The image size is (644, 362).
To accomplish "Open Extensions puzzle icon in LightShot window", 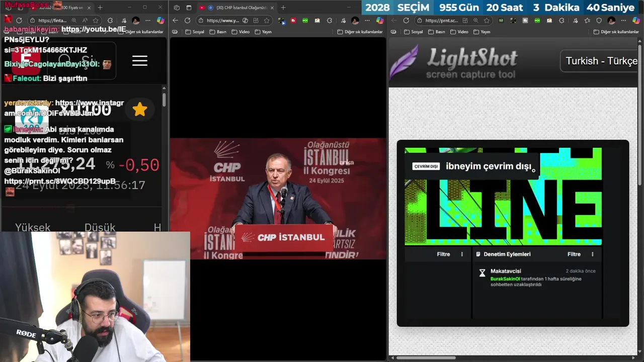I will [x=561, y=21].
